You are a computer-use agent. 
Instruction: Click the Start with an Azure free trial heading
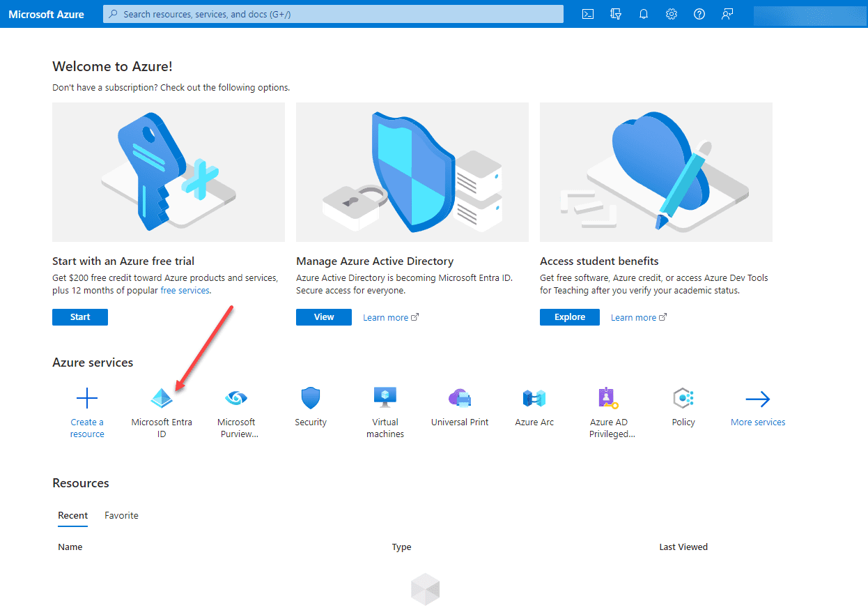pos(123,261)
